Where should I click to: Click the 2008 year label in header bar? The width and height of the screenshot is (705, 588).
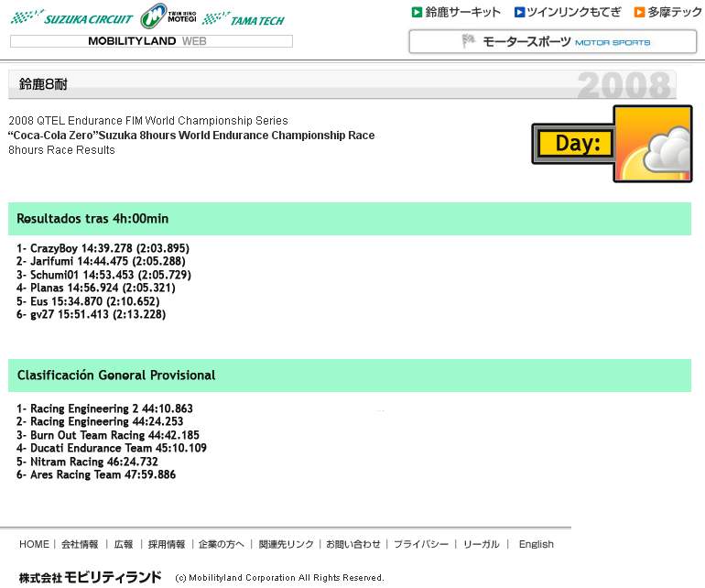(x=624, y=85)
